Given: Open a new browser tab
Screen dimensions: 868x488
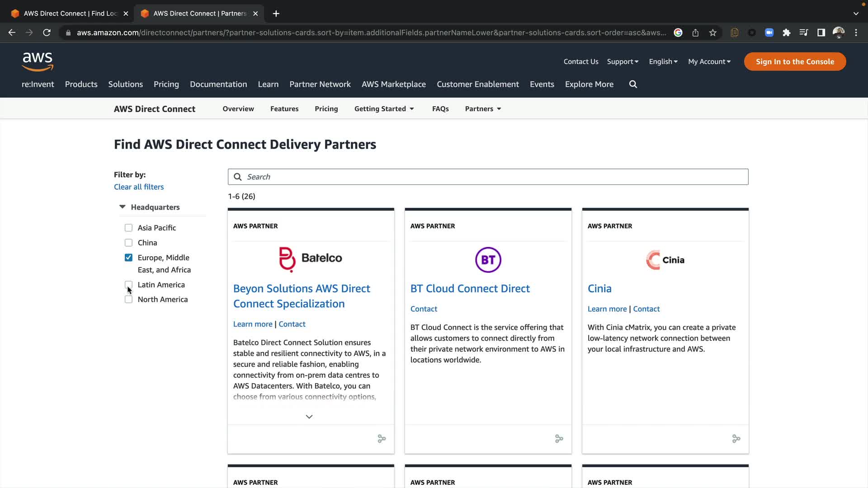Looking at the screenshot, I should point(276,14).
